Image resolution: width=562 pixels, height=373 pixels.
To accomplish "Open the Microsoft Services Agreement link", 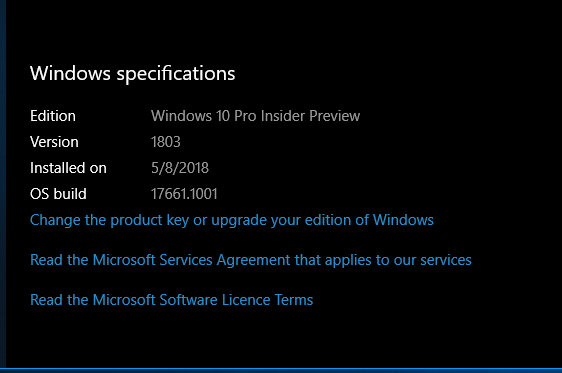I will pos(251,260).
